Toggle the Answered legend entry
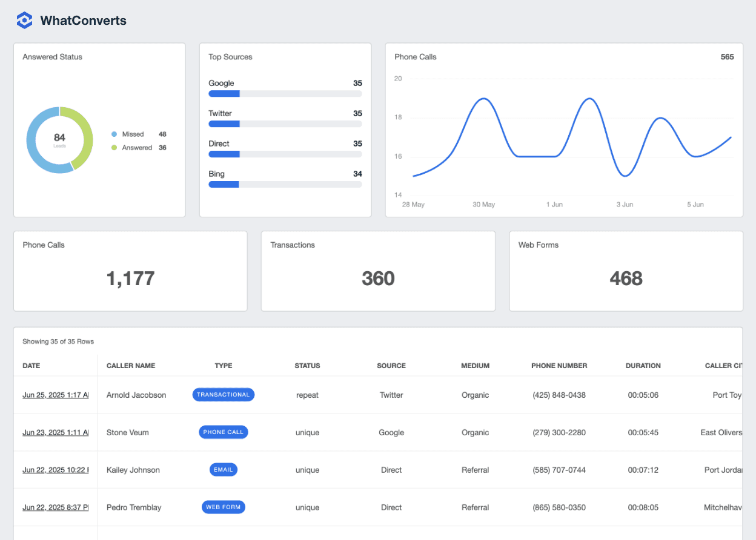 pos(138,147)
